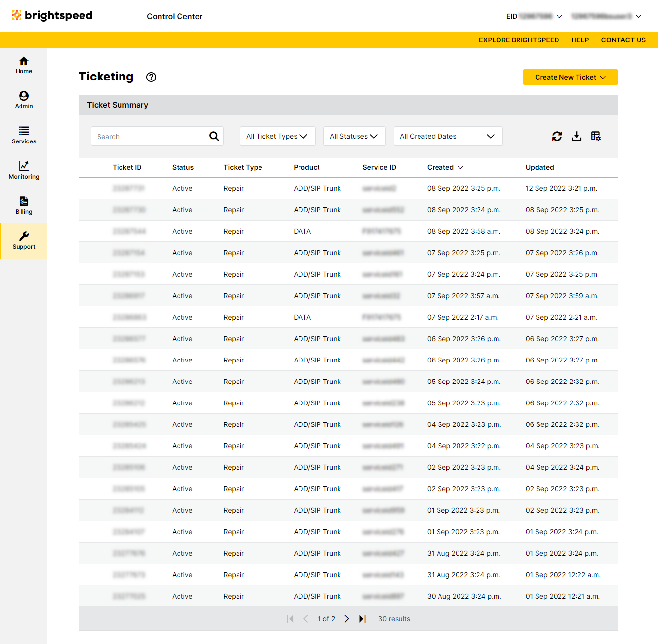Viewport: 658px width, 644px height.
Task: Select row created 30 Aug 2022 3:24 p.m.
Action: [348, 596]
